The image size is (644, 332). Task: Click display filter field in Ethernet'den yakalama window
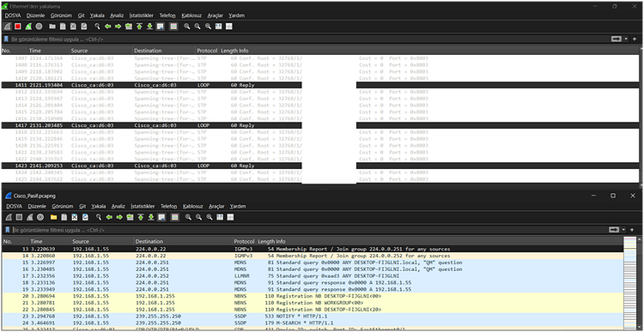(310, 39)
